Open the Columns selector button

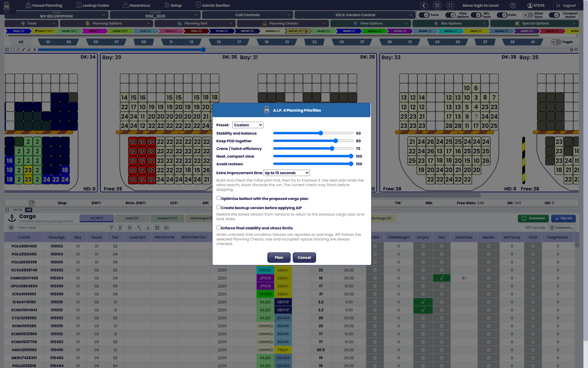tap(562, 228)
